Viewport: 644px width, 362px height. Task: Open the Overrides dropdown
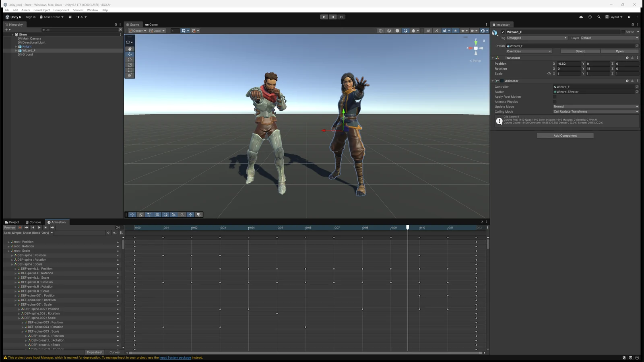529,51
